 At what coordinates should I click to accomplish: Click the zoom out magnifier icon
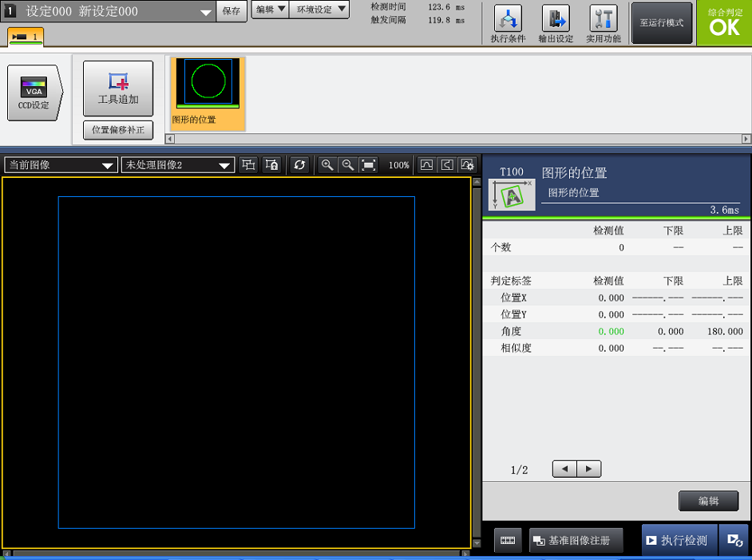coord(347,165)
